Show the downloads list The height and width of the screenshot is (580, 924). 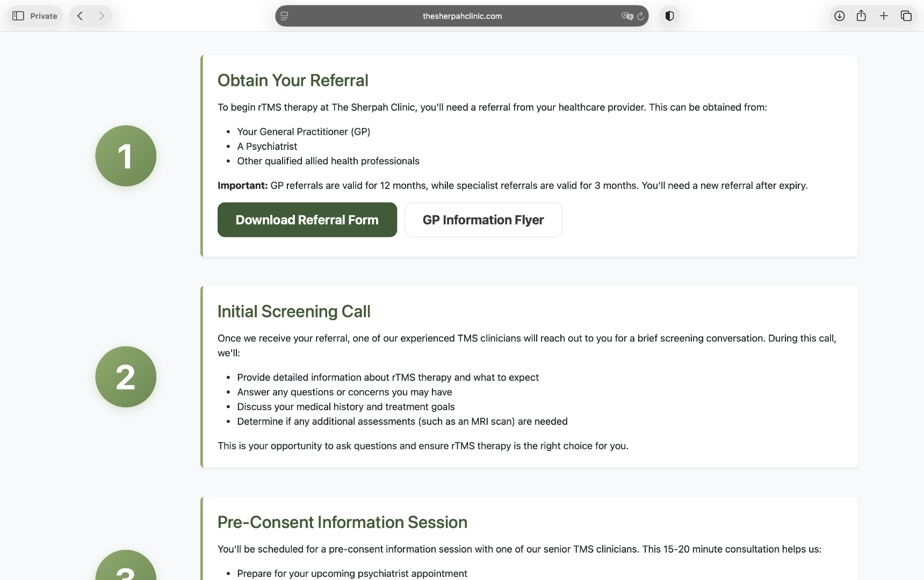(x=839, y=16)
